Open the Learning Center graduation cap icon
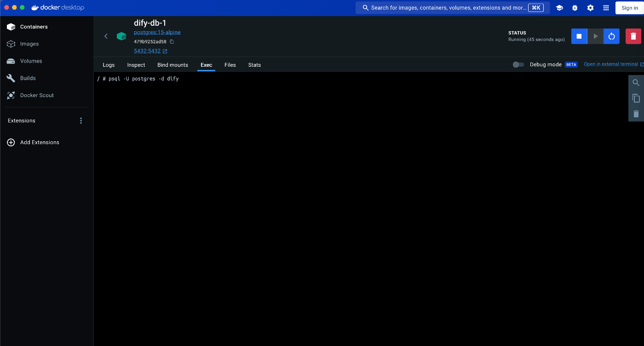This screenshot has width=644, height=346. pyautogui.click(x=559, y=8)
